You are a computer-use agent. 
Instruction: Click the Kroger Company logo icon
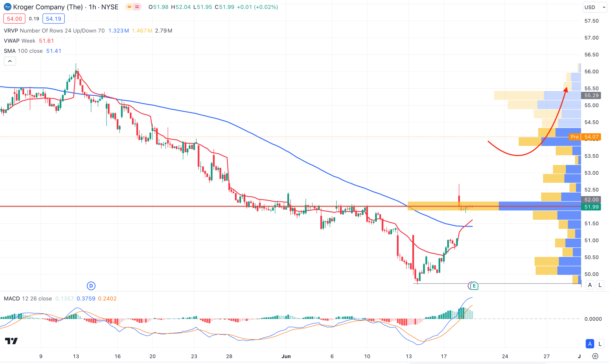point(7,7)
